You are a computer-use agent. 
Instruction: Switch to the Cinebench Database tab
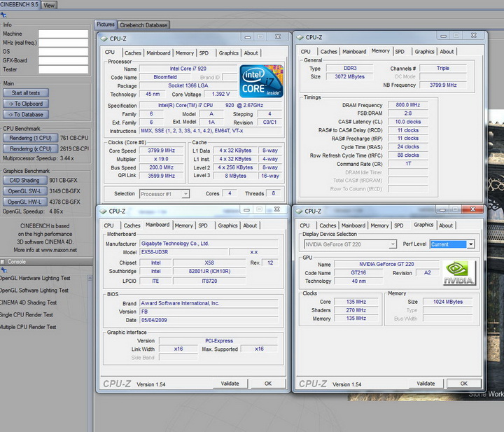[143, 25]
